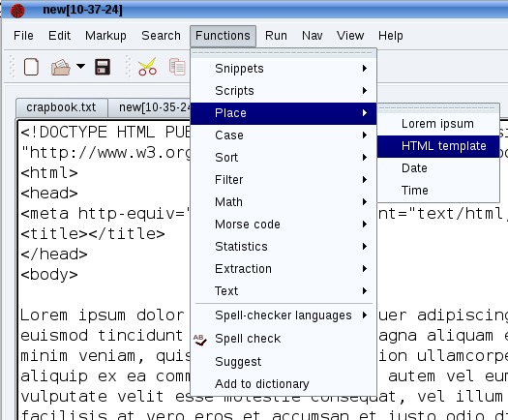
Task: Choose Lorem ipsum in the Place submenu
Action: point(438,124)
